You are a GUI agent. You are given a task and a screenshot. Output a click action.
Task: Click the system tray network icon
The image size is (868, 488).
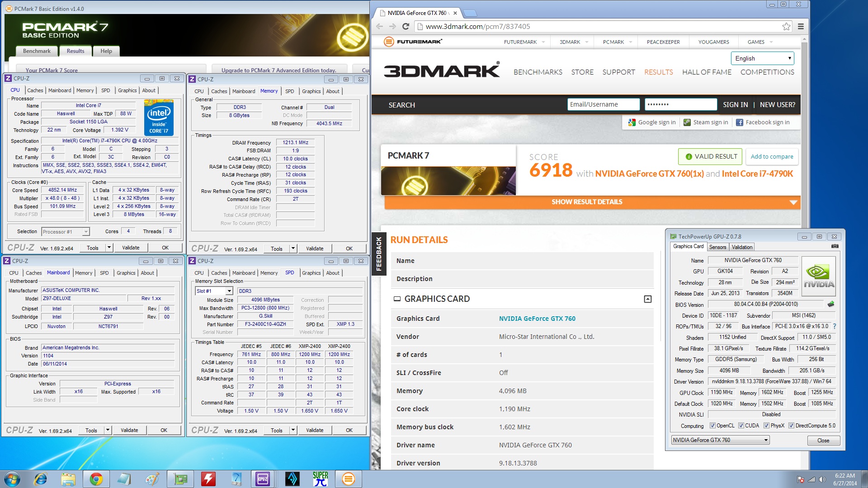coord(811,479)
